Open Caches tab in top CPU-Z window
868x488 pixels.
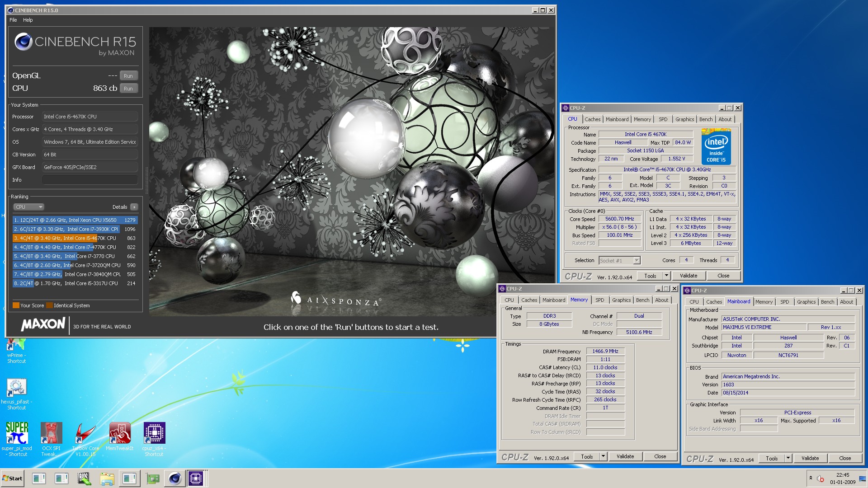pos(592,119)
